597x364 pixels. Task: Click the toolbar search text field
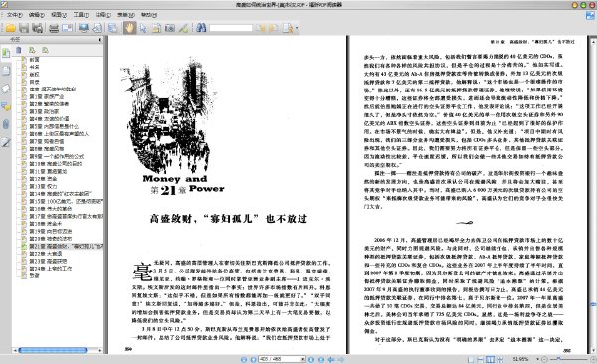click(231, 28)
